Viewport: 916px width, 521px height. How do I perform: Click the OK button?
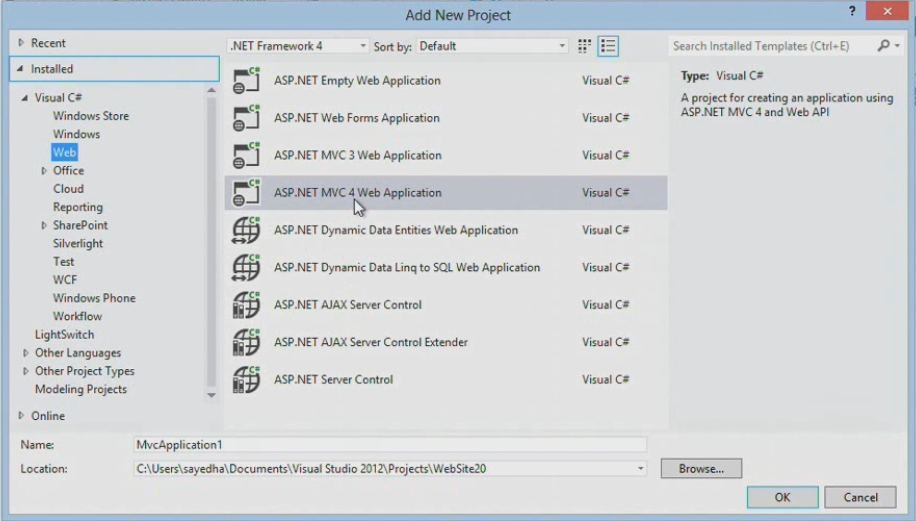pos(782,497)
